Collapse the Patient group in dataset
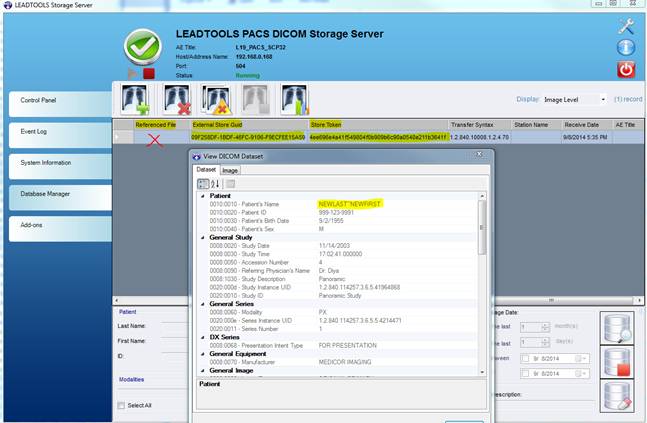Screen dimensions: 647x423 [201, 195]
